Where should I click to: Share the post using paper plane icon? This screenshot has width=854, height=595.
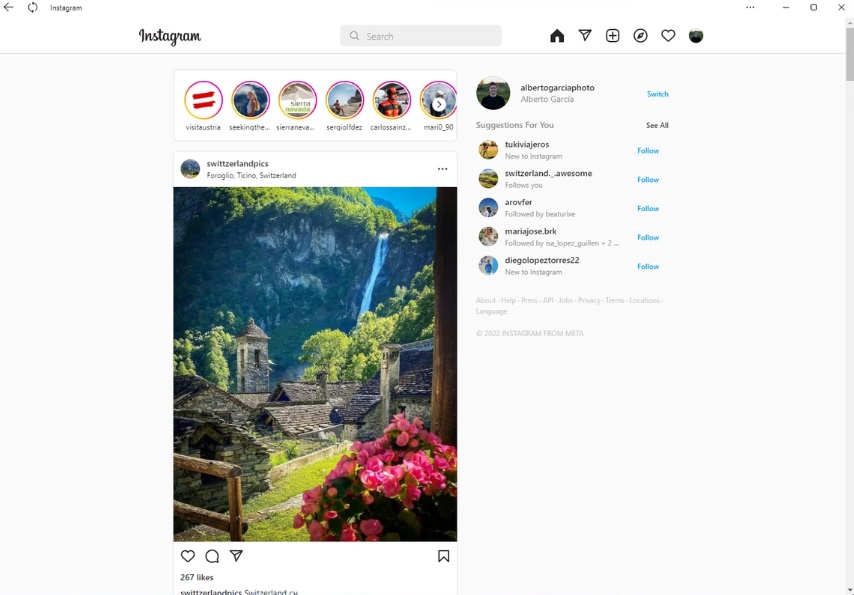236,556
